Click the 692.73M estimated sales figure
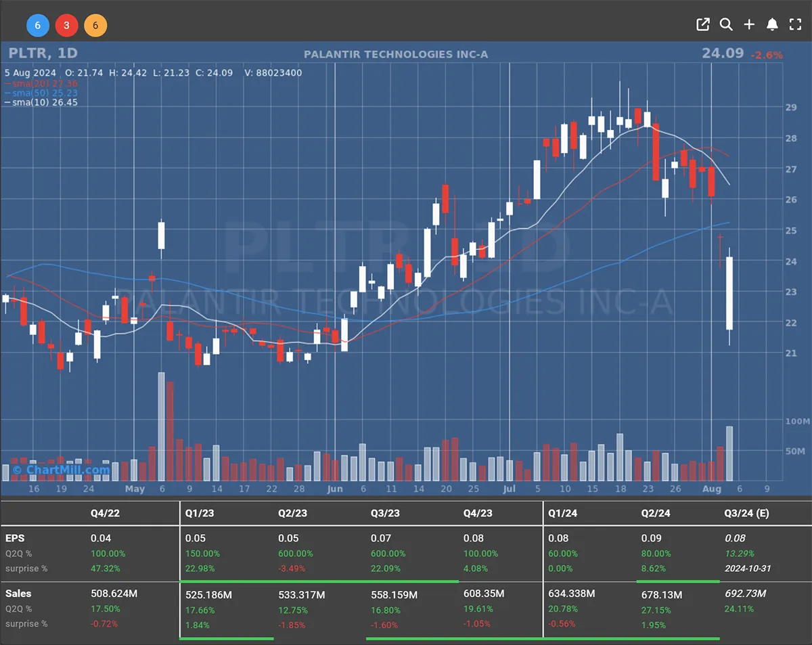The width and height of the screenshot is (812, 645). [745, 594]
